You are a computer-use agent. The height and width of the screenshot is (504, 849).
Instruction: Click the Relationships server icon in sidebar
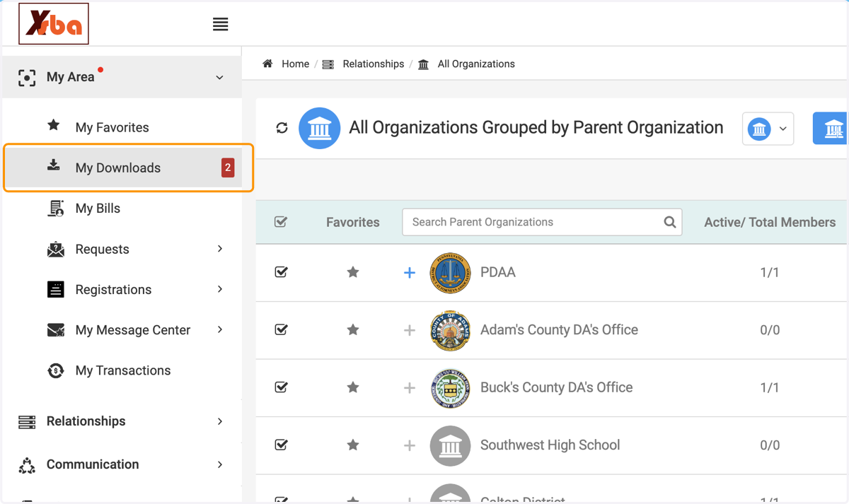click(27, 422)
